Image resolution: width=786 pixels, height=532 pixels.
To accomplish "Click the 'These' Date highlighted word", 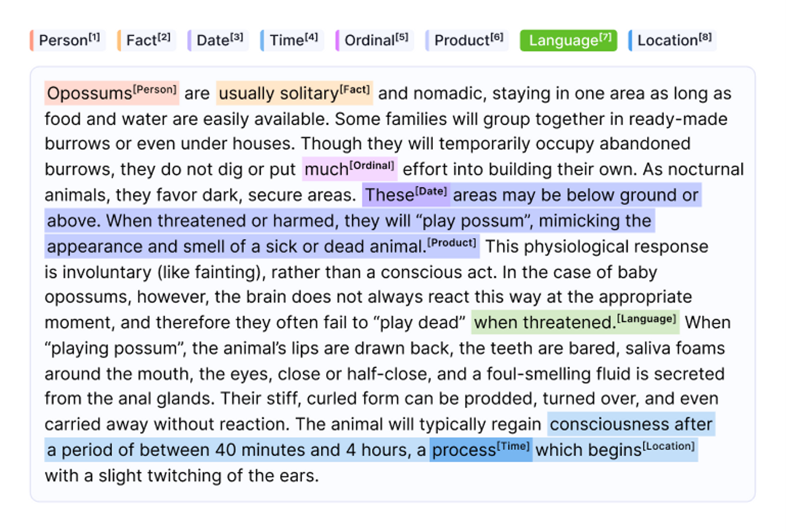I will point(389,196).
